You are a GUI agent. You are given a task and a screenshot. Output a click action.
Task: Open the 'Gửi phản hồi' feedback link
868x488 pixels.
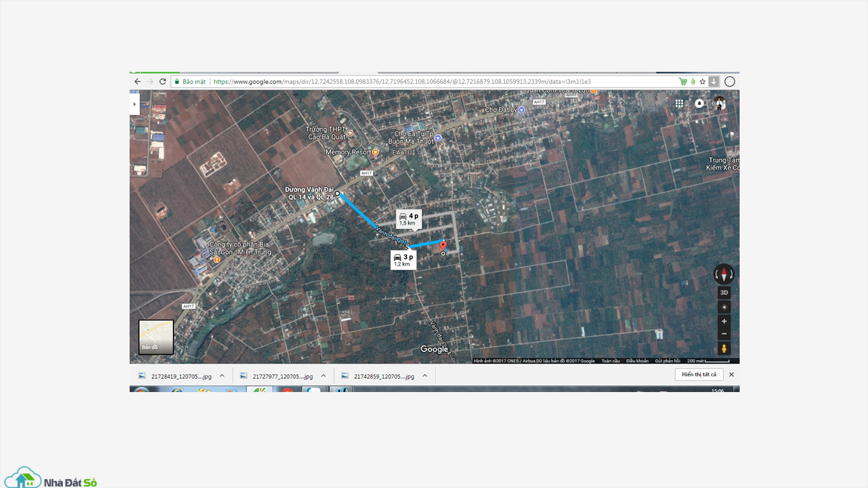(668, 361)
